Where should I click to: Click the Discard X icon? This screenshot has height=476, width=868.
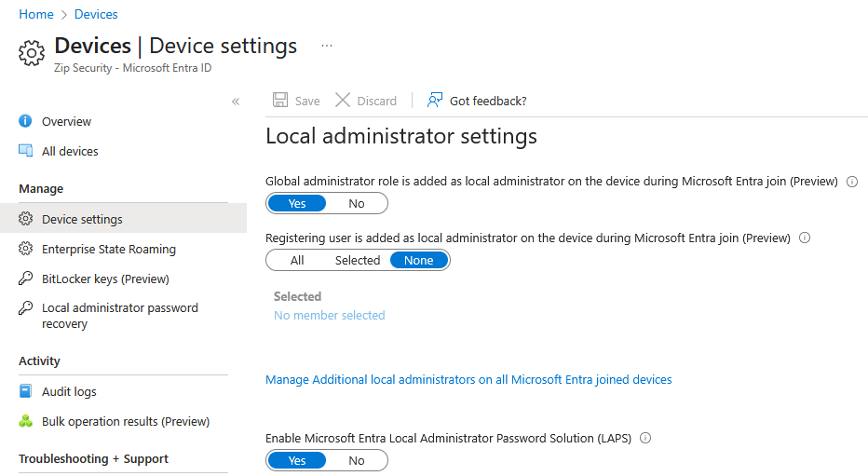tap(343, 101)
